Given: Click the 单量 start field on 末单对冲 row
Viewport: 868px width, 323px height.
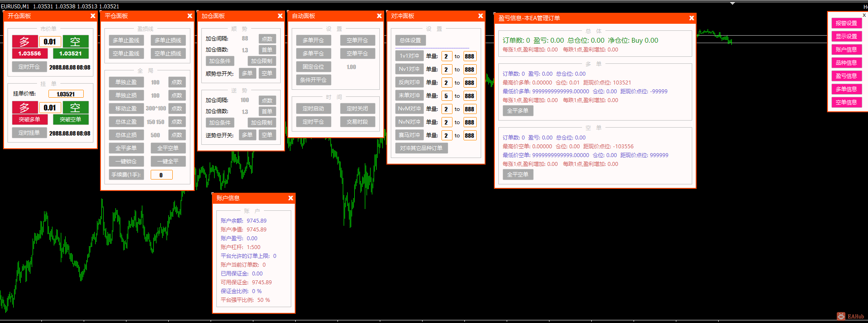Looking at the screenshot, I should [x=446, y=96].
